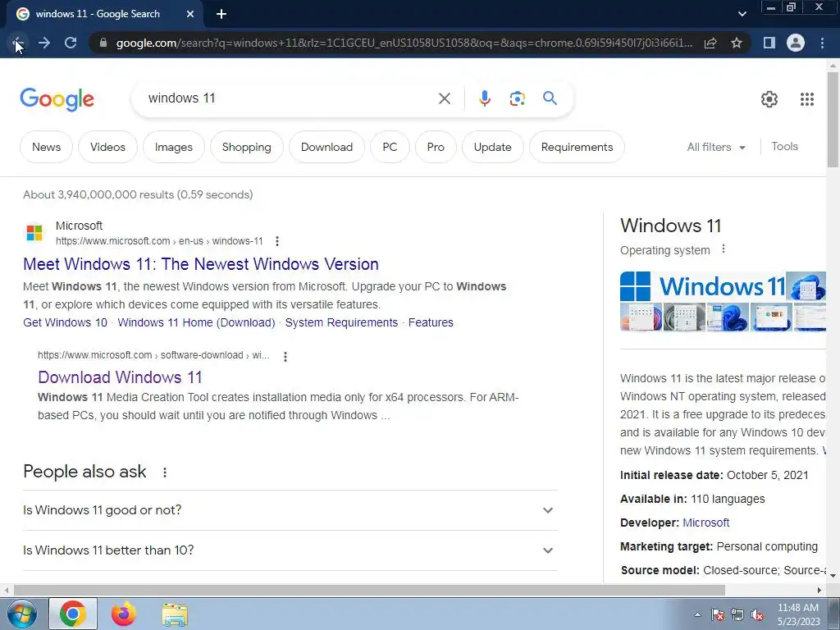Open Action Center flag tray icon
The width and height of the screenshot is (840, 630).
pos(717,615)
